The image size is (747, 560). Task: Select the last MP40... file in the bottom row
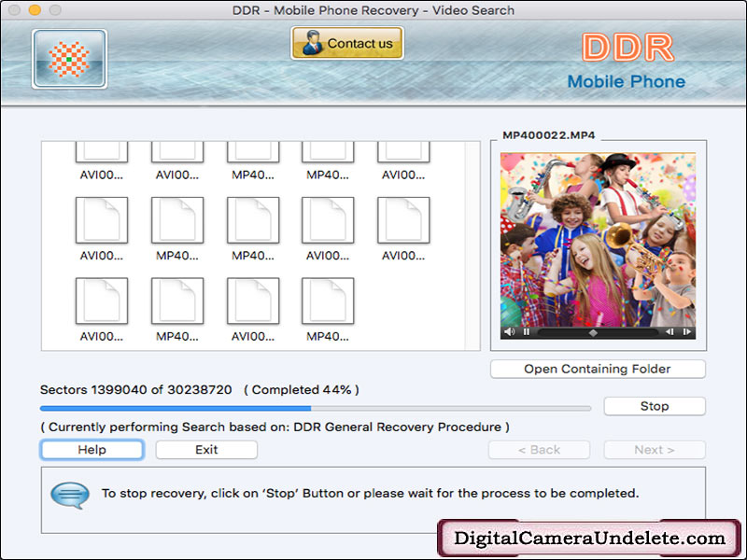(328, 310)
